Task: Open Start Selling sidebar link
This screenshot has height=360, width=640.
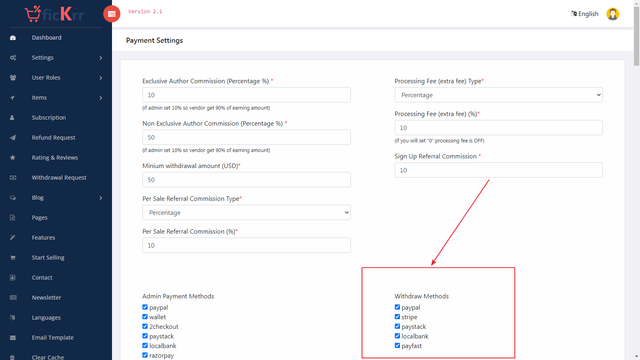Action: (48, 258)
